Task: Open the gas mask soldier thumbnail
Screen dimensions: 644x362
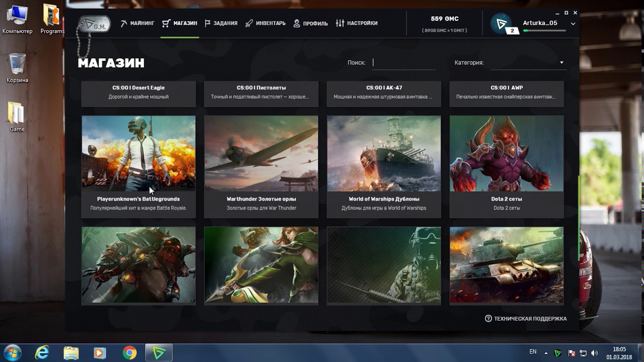Action: (384, 265)
